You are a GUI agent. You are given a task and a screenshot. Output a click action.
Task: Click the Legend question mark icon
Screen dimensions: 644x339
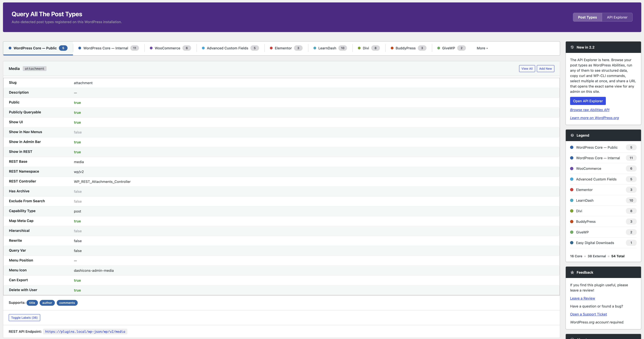tap(572, 135)
